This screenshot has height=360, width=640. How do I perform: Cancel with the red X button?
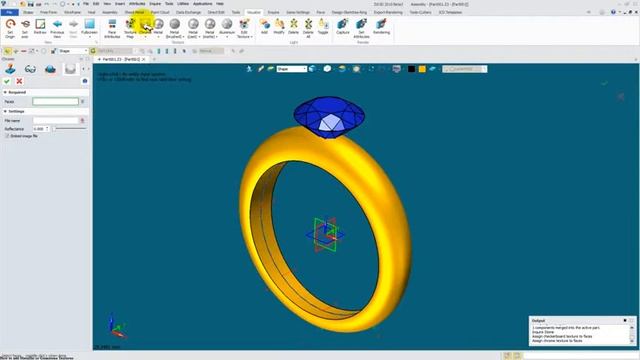(x=19, y=81)
